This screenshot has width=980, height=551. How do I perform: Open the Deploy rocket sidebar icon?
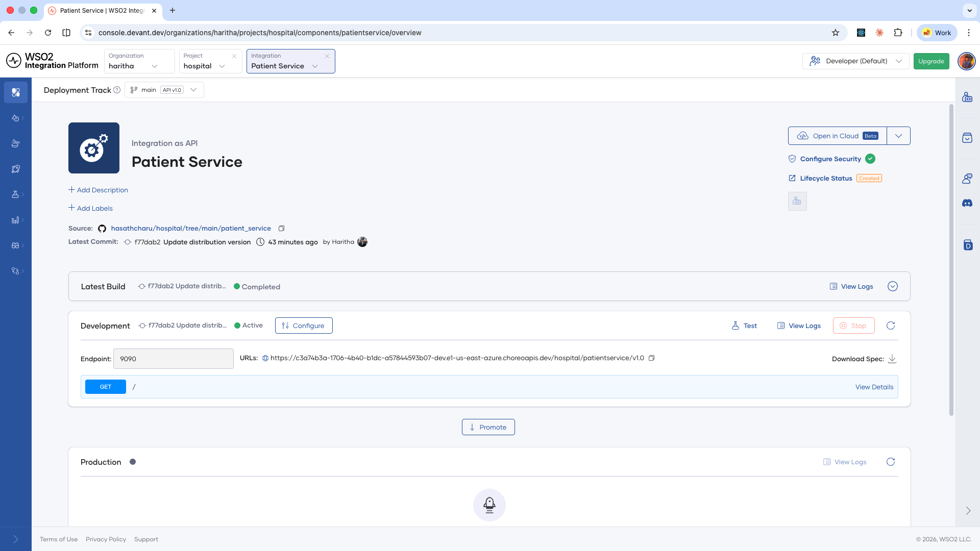point(16,169)
